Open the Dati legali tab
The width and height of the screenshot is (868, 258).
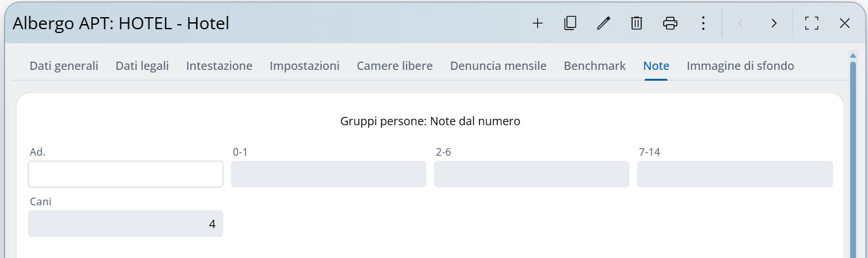click(x=142, y=66)
